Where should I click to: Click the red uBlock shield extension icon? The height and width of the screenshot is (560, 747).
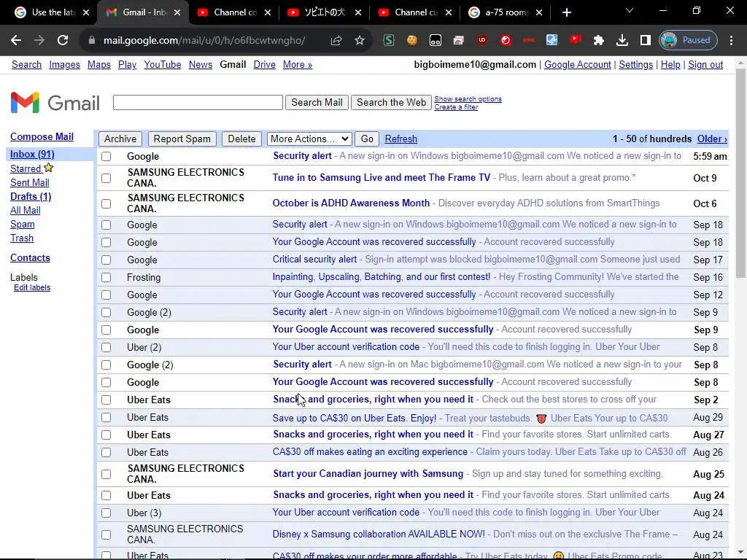[x=482, y=41]
